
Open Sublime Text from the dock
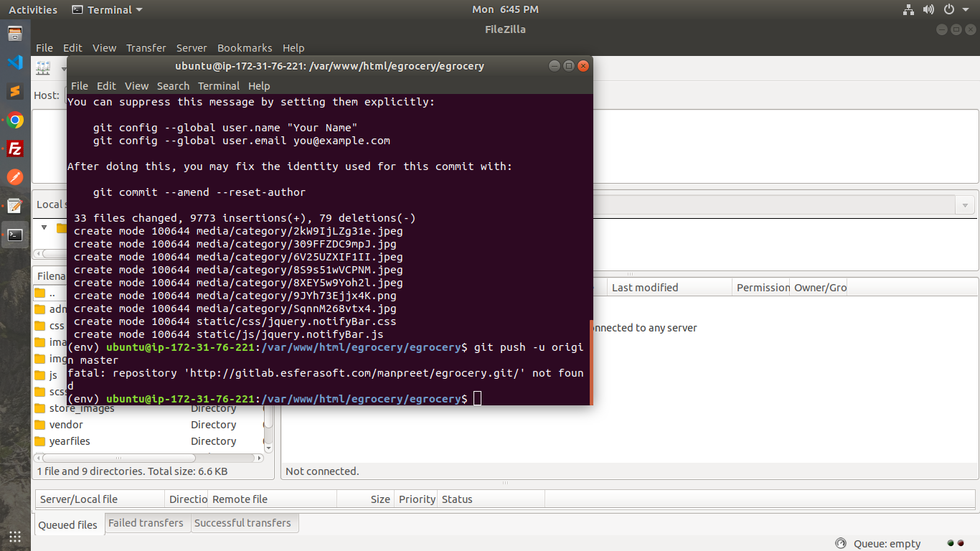(x=15, y=91)
